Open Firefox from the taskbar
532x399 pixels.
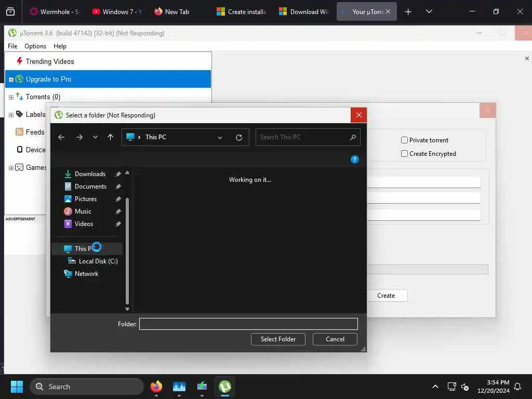point(156,387)
